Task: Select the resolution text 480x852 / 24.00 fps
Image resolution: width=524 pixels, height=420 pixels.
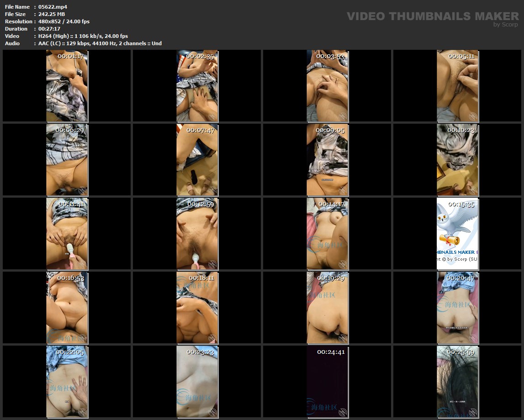Action: coord(64,21)
